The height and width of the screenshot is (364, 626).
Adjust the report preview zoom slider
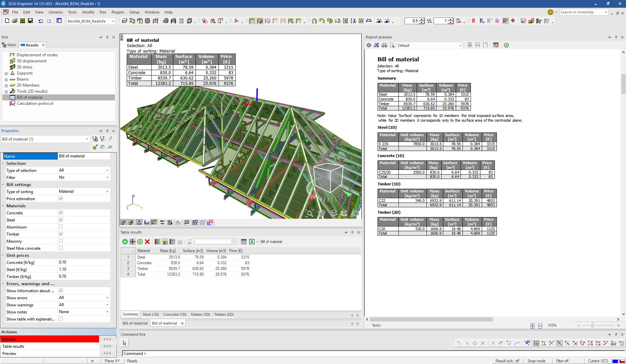pyautogui.click(x=592, y=325)
